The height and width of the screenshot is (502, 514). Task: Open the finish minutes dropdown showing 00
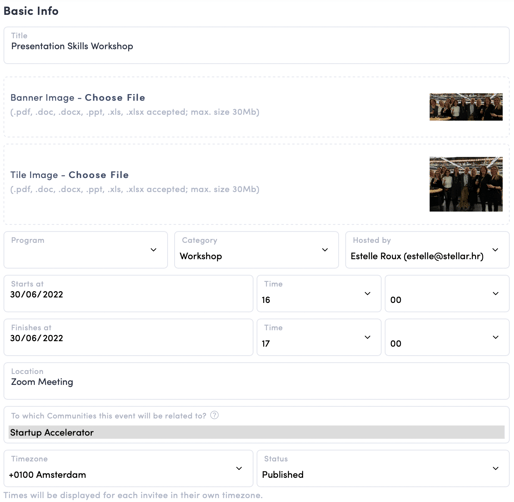447,337
